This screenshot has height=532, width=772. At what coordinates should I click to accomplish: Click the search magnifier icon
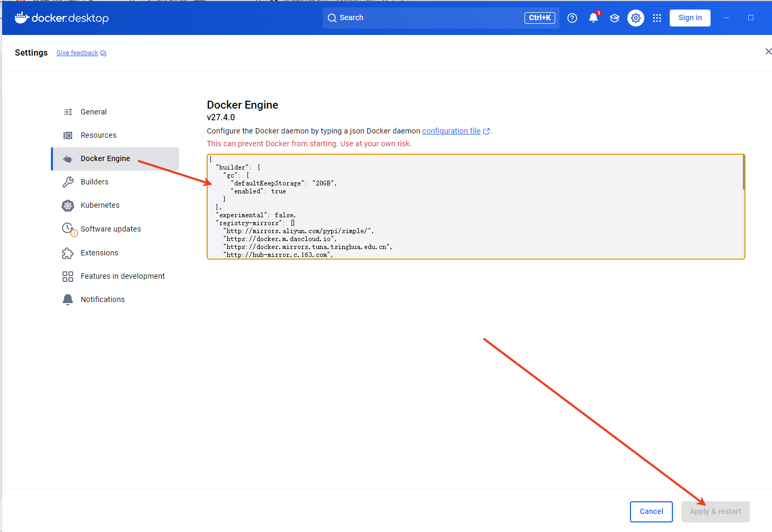coord(332,18)
